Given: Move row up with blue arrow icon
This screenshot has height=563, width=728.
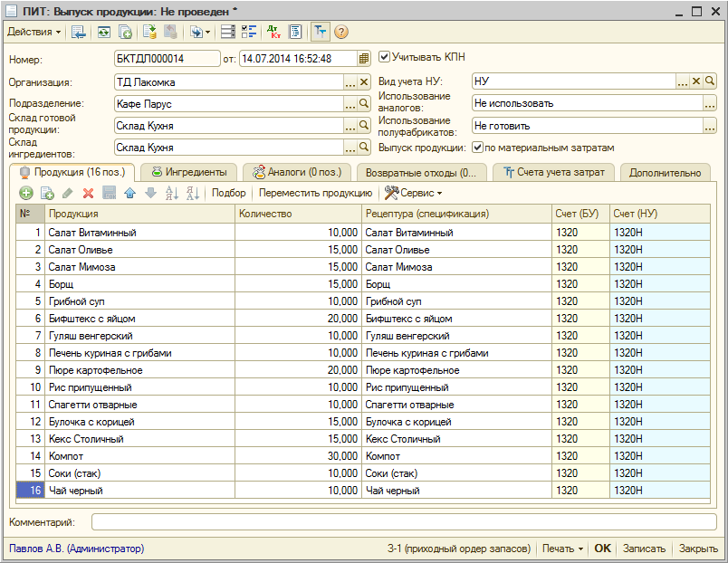Looking at the screenshot, I should point(129,193).
